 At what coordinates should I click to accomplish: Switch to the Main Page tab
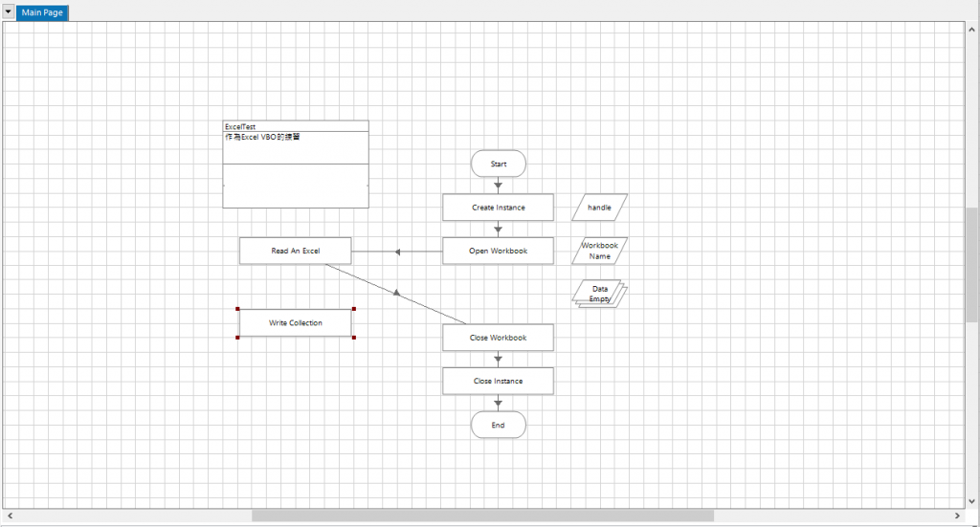pos(42,12)
